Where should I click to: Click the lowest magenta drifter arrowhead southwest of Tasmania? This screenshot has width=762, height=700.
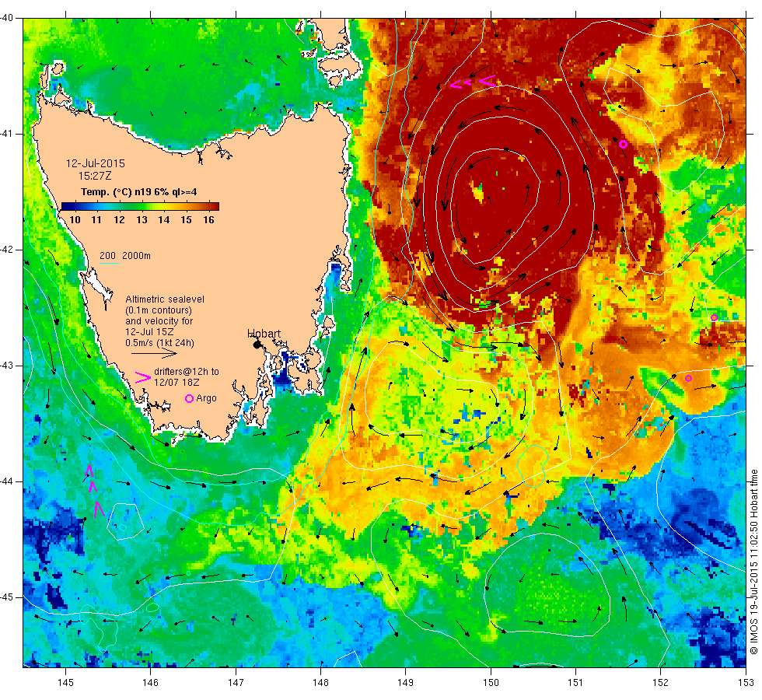(x=99, y=509)
